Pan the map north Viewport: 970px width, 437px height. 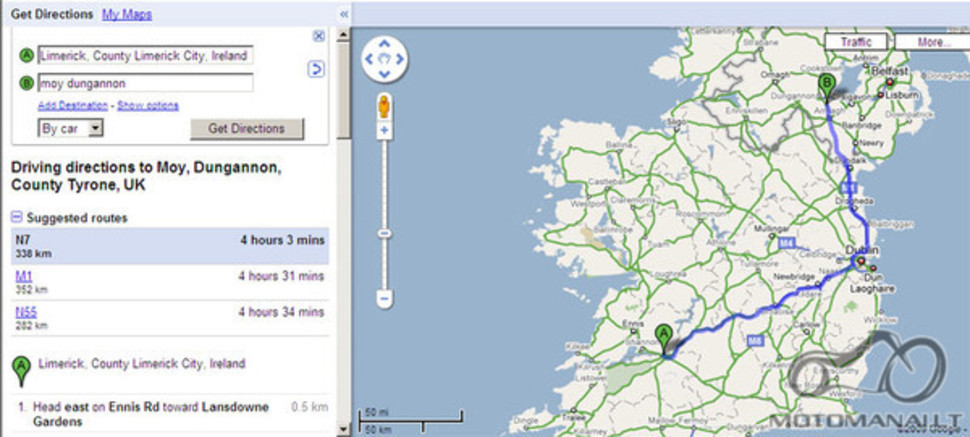click(384, 44)
